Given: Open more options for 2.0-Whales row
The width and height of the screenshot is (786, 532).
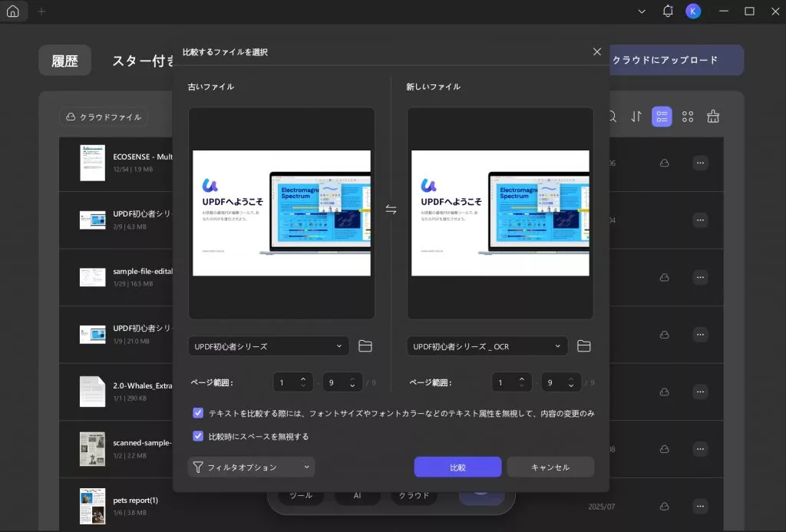Looking at the screenshot, I should tap(700, 392).
